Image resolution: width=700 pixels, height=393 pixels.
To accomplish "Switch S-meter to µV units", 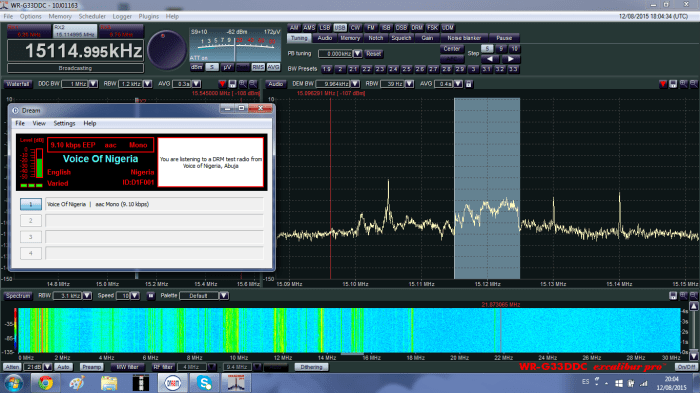I will (x=227, y=67).
